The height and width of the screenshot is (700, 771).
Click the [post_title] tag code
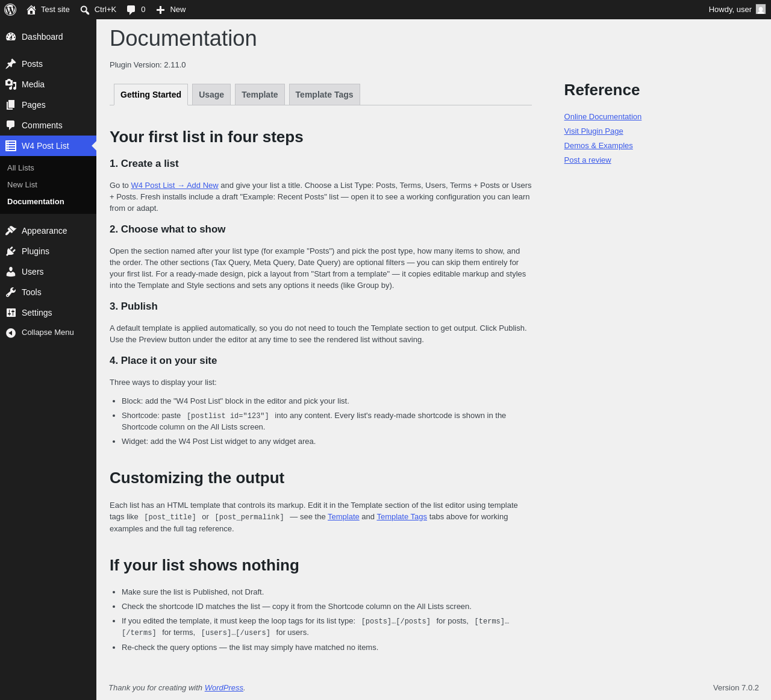[170, 517]
